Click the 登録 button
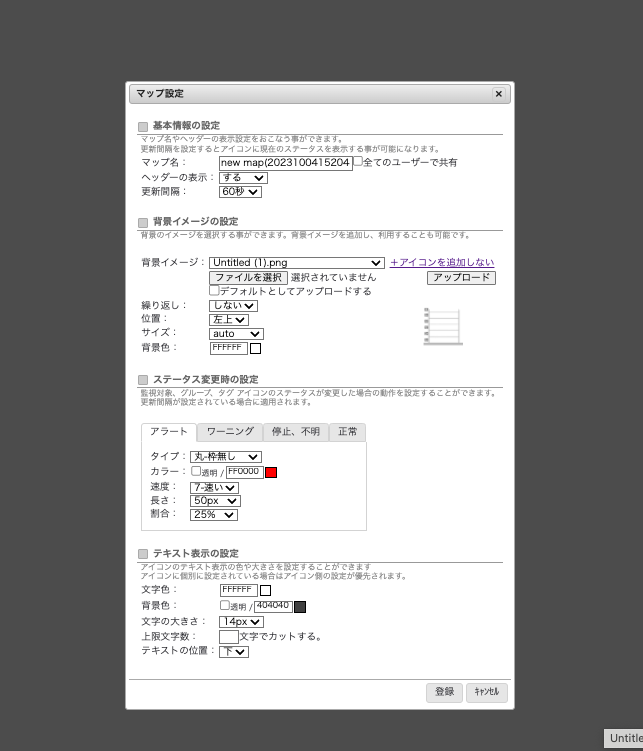This screenshot has height=751, width=643. click(x=444, y=693)
